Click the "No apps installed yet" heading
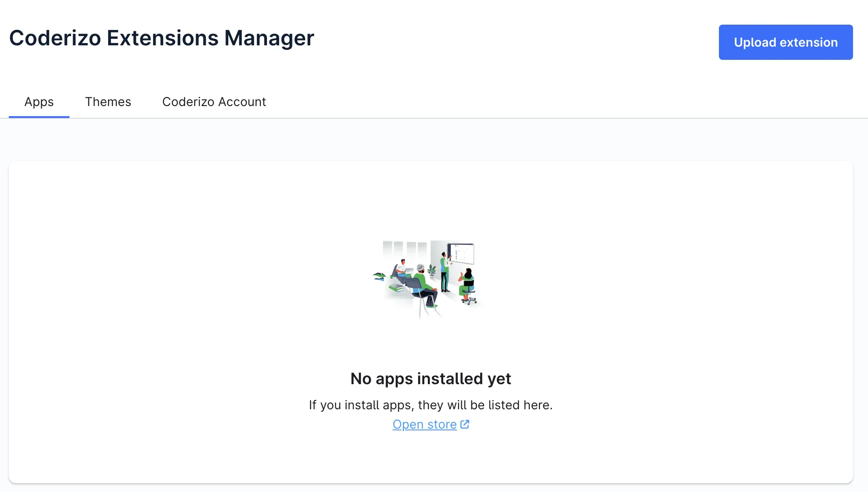 click(x=430, y=378)
